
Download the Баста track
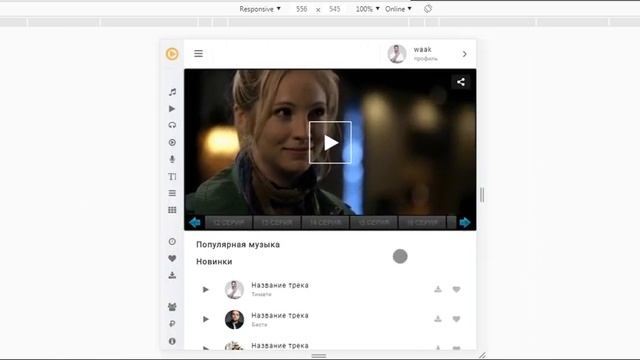[438, 319]
